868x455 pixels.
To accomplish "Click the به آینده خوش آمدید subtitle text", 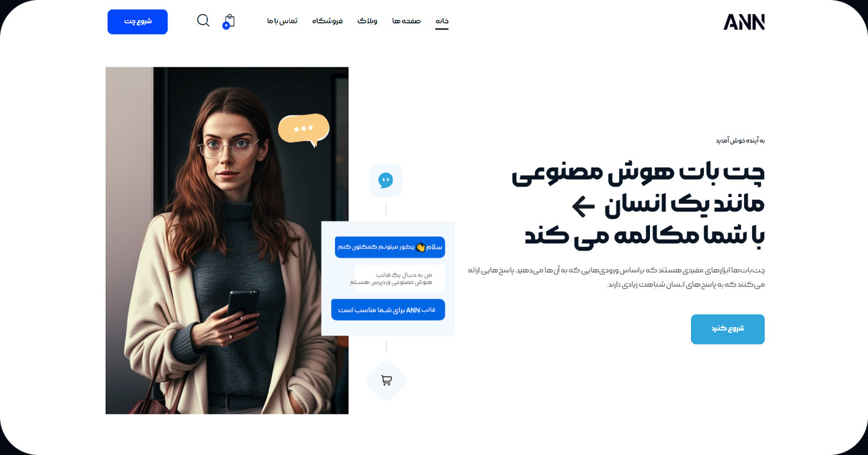I will (x=740, y=140).
